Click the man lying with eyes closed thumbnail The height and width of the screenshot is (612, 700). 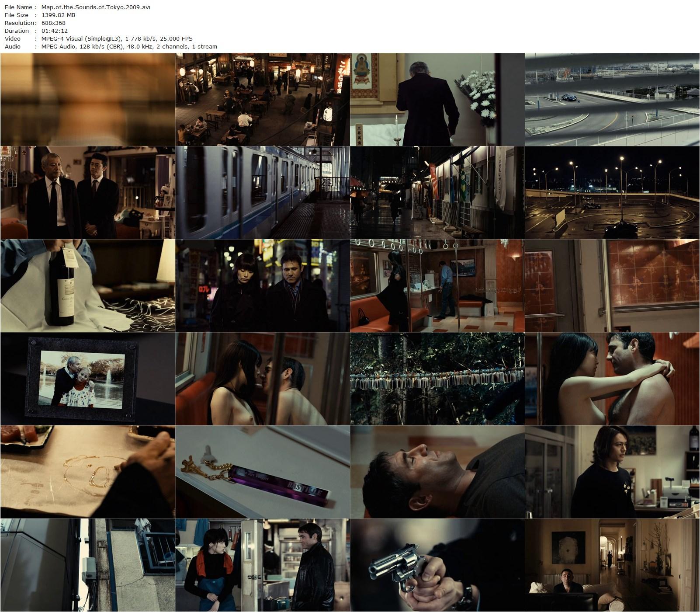tap(437, 472)
